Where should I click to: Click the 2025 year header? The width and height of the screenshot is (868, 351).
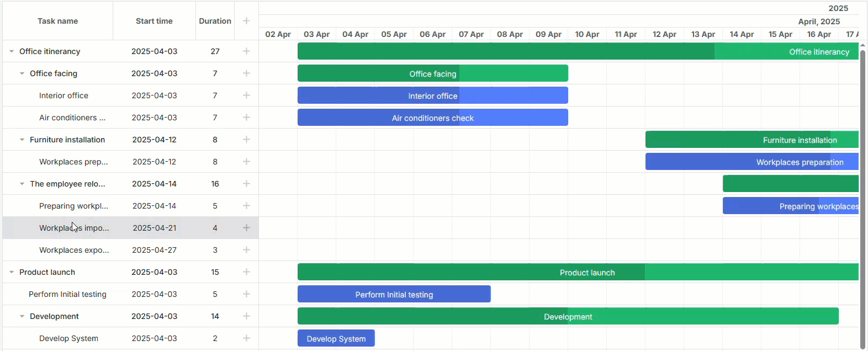pos(838,8)
